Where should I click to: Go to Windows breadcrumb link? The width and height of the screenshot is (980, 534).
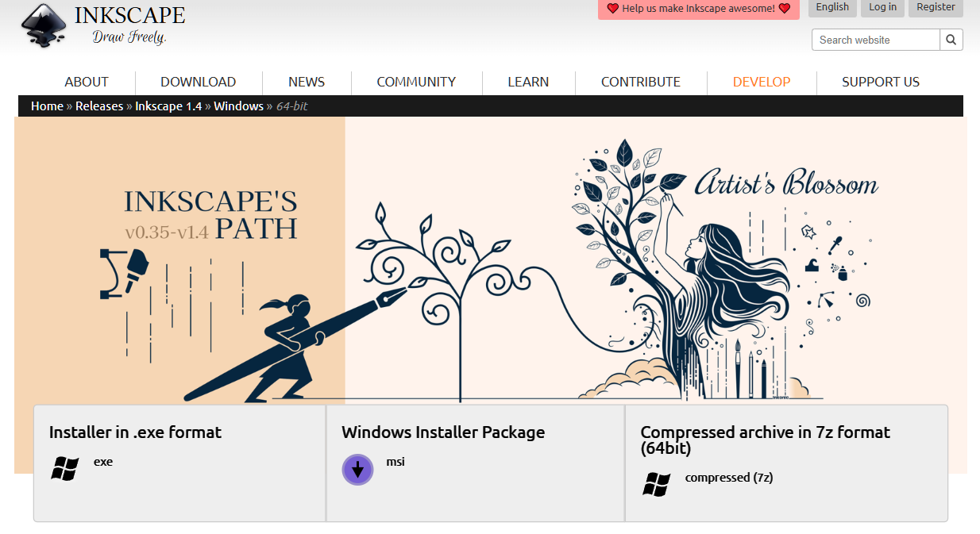(x=238, y=106)
